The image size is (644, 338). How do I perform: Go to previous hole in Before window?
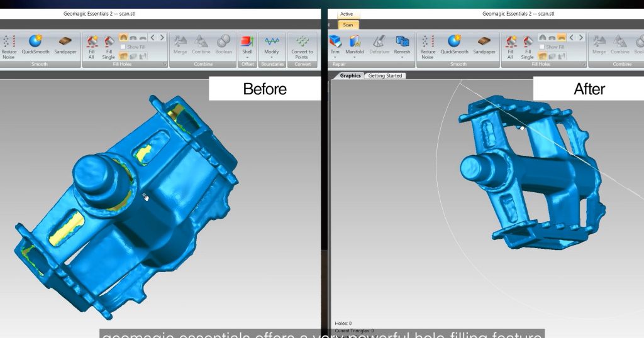[152, 37]
